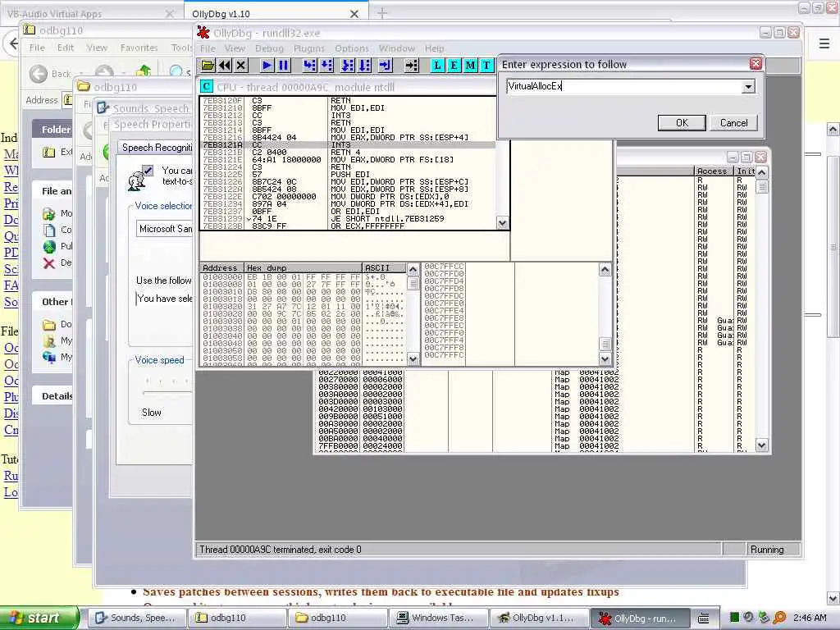Screen dimensions: 840x630
Task: Open the Edit menu in odbg110 Explorer window
Action: (x=66, y=48)
